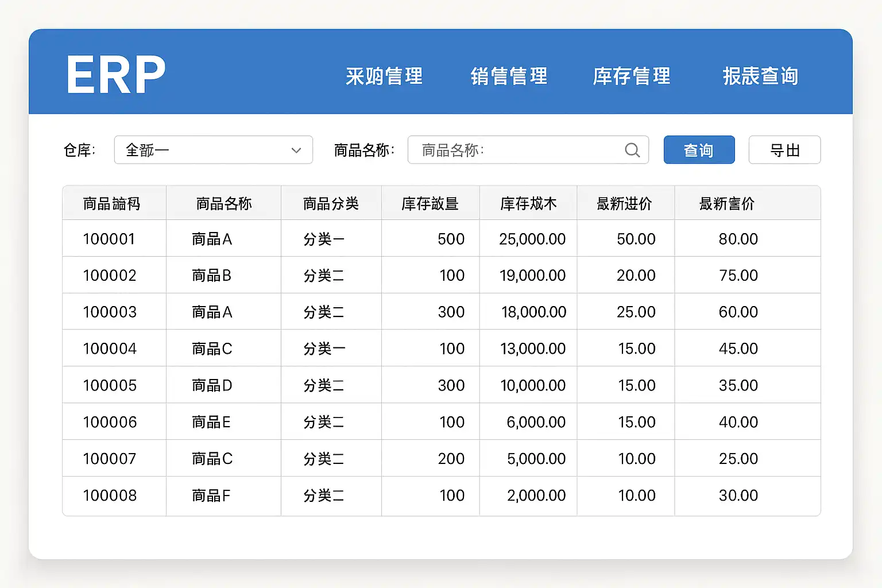Expand the 仓库 dropdown chevron
The image size is (882, 588).
click(x=296, y=150)
